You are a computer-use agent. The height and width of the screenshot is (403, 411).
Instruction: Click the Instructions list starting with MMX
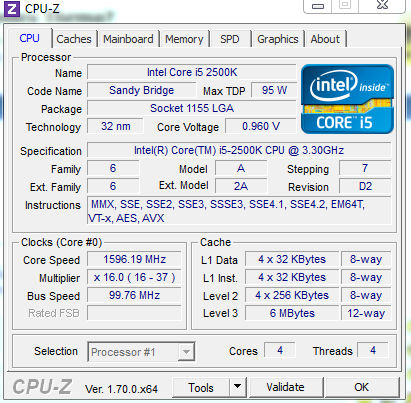coord(239,211)
